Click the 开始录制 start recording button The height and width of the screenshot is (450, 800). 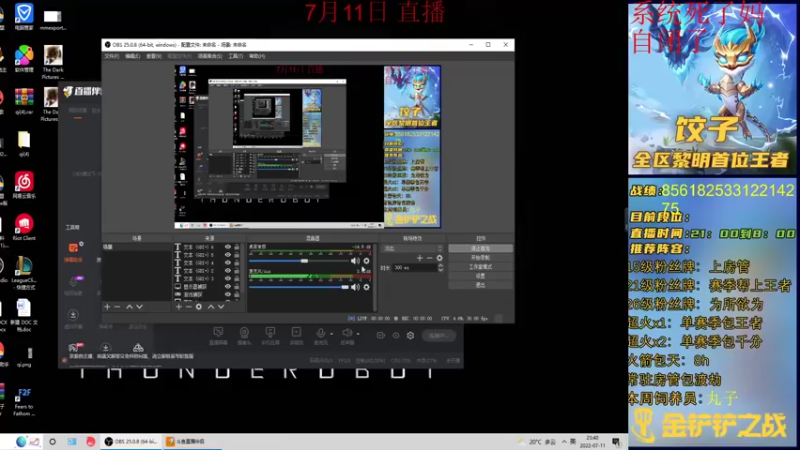point(481,258)
